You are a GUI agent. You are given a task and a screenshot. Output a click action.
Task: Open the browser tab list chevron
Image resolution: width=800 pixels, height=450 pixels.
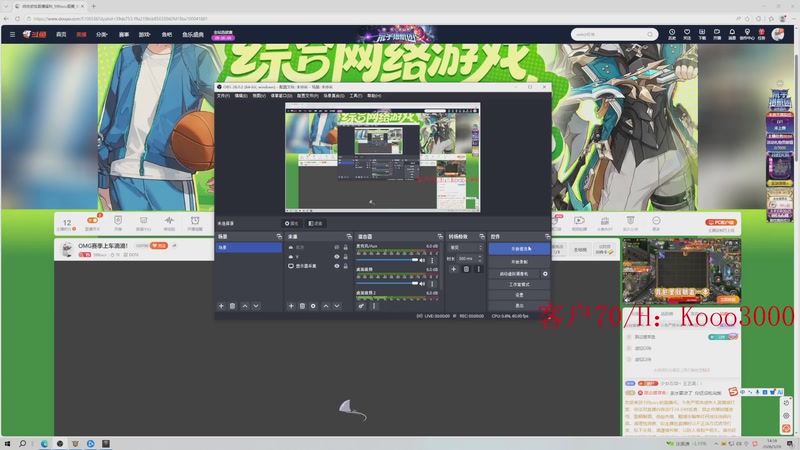tap(6, 6)
